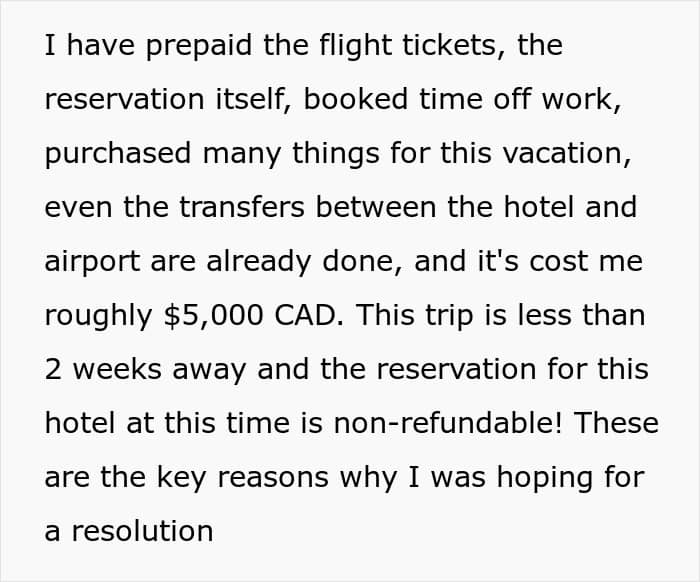Click the amount '$5,000' in the text
This screenshot has width=700, height=582.
pos(214,316)
